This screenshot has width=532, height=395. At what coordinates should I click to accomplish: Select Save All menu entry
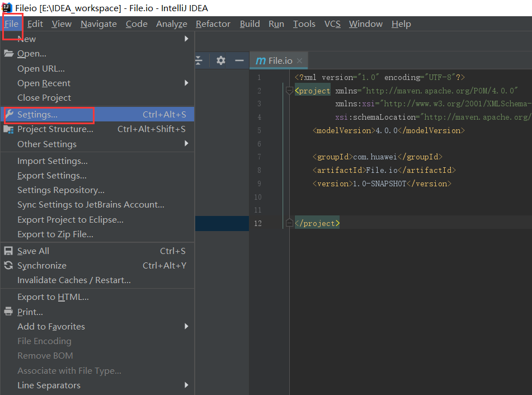tap(97, 251)
